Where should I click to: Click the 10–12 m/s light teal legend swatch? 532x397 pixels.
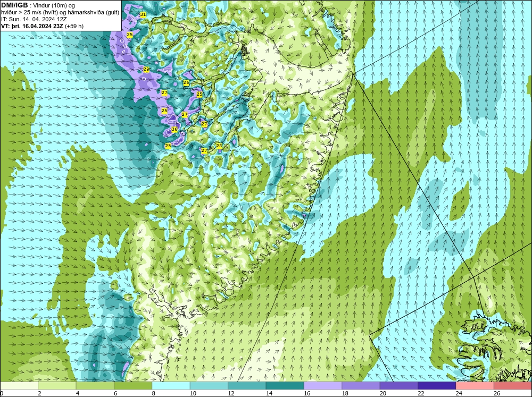(209, 385)
